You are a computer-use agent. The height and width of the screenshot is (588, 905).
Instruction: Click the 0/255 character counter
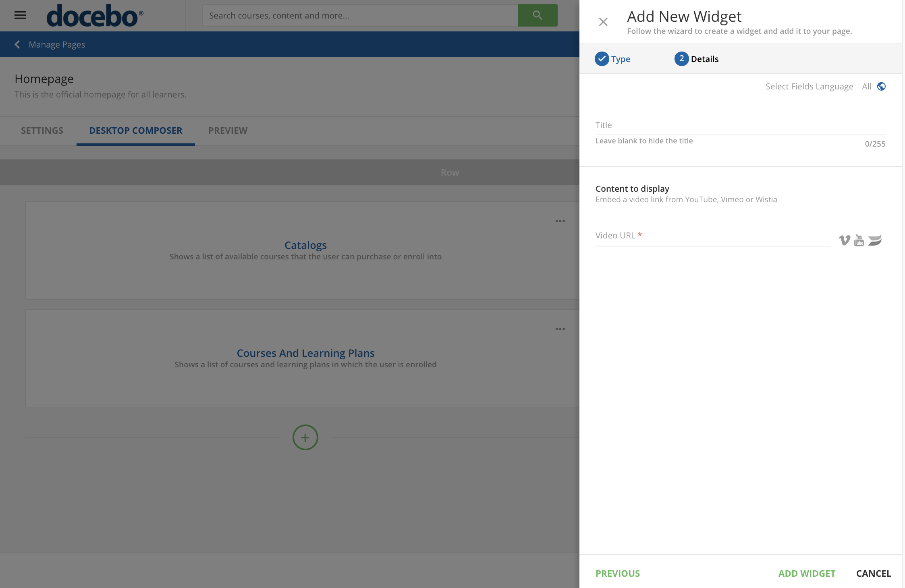pos(875,144)
